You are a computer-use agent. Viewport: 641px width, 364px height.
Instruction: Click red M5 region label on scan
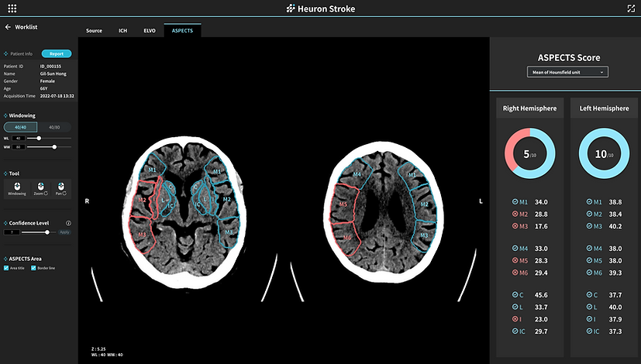(343, 204)
